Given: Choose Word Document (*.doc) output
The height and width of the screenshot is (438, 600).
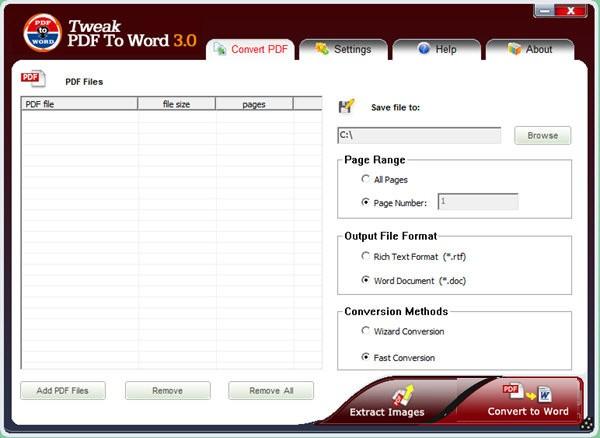Looking at the screenshot, I should [366, 280].
